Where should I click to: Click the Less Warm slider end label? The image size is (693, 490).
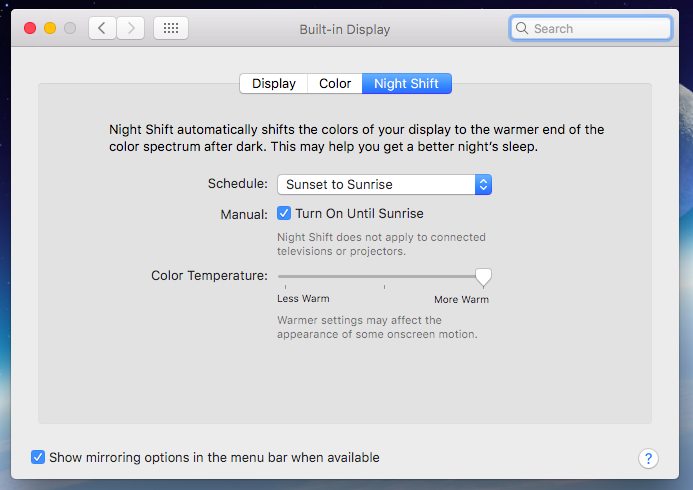pyautogui.click(x=303, y=299)
